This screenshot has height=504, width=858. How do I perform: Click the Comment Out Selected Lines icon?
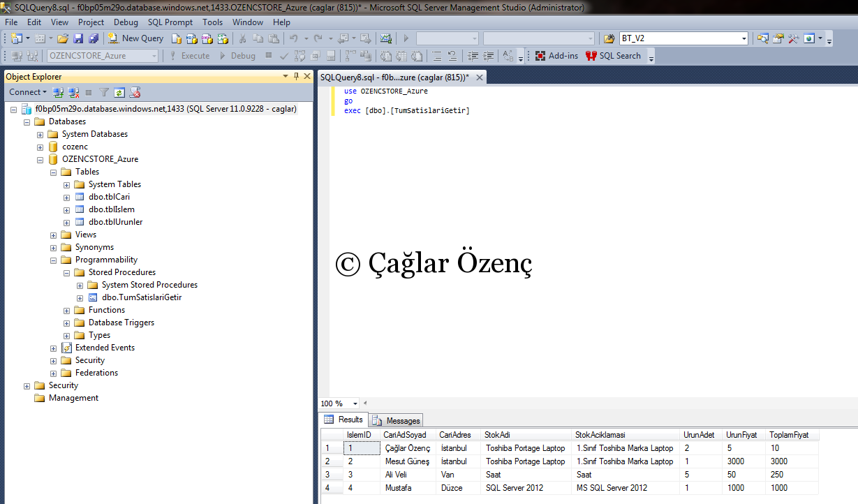point(438,56)
